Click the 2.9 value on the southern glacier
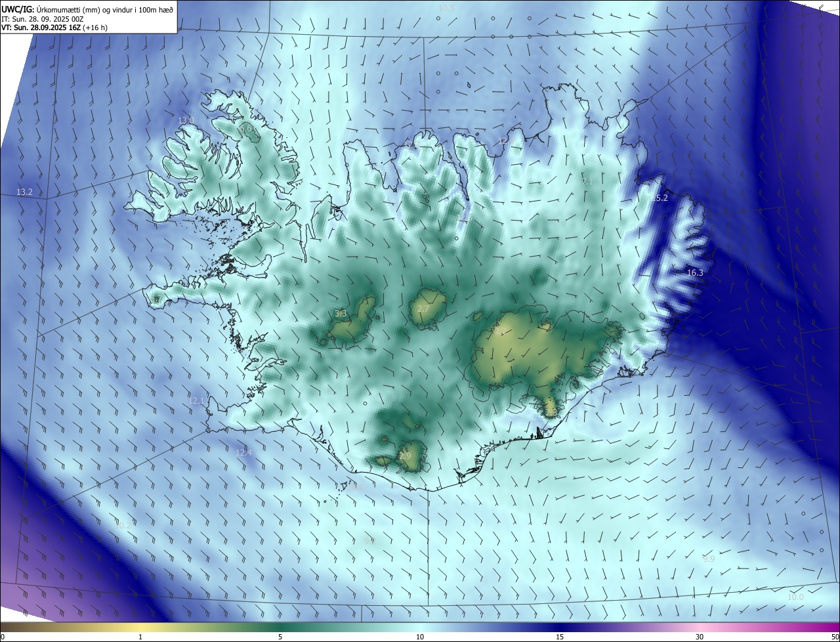 coord(405,456)
